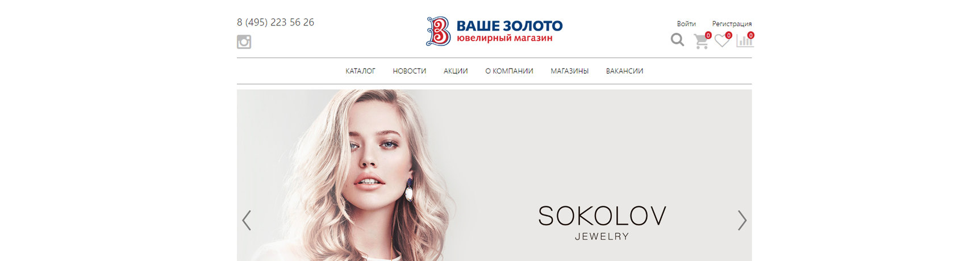Open the shopping cart icon
The width and height of the screenshot is (980, 261).
(702, 41)
